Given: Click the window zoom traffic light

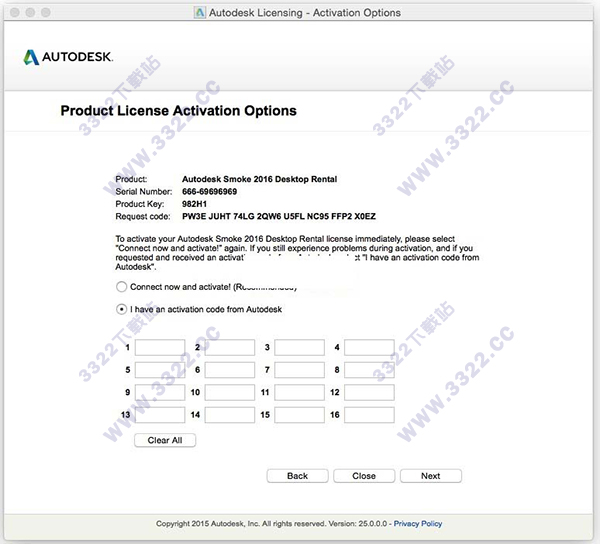Looking at the screenshot, I should (x=46, y=13).
